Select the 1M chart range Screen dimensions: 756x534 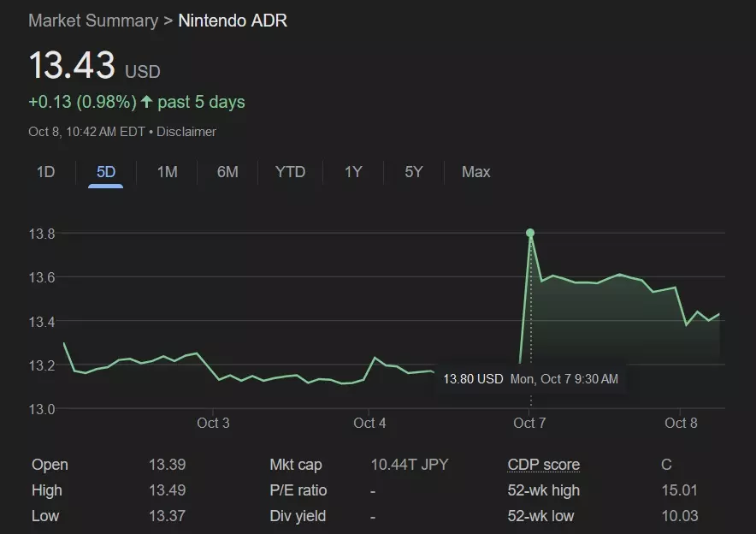[x=167, y=172]
